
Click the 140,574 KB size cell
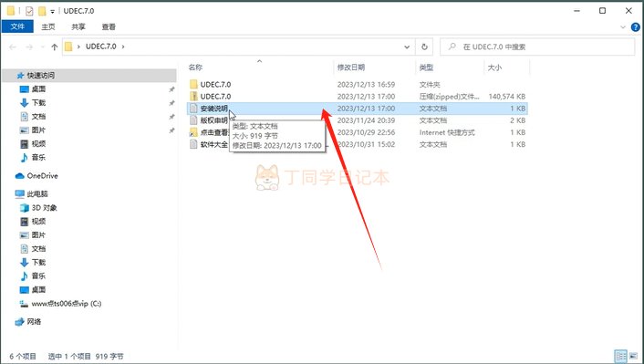point(507,97)
